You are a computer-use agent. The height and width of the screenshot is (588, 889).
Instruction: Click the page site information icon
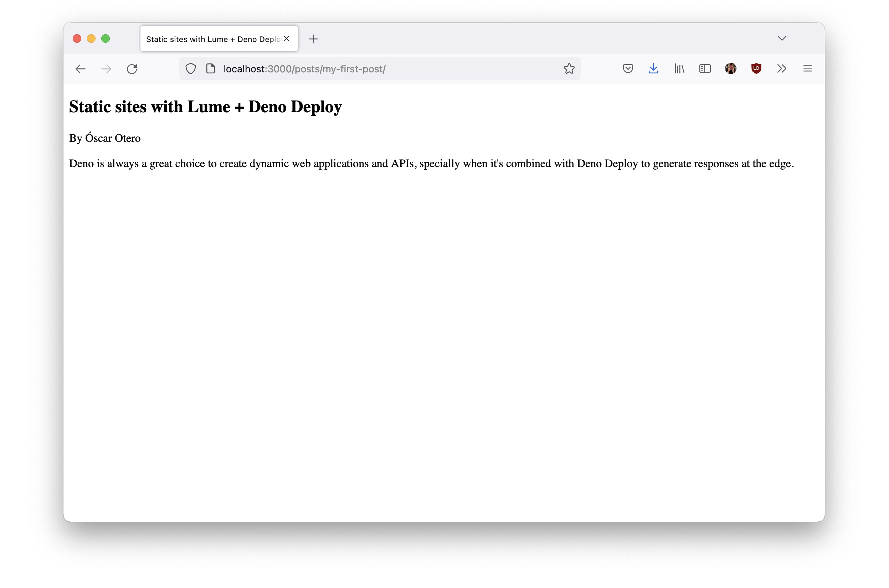tap(211, 69)
